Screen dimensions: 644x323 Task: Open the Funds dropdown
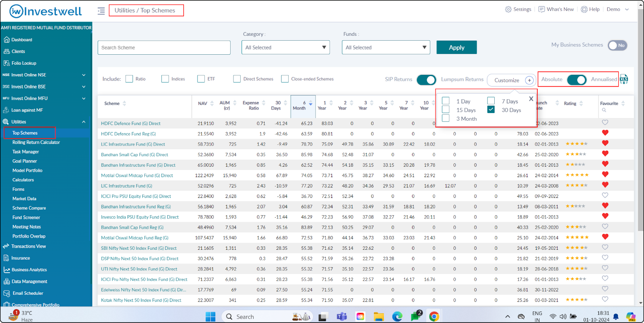(386, 47)
